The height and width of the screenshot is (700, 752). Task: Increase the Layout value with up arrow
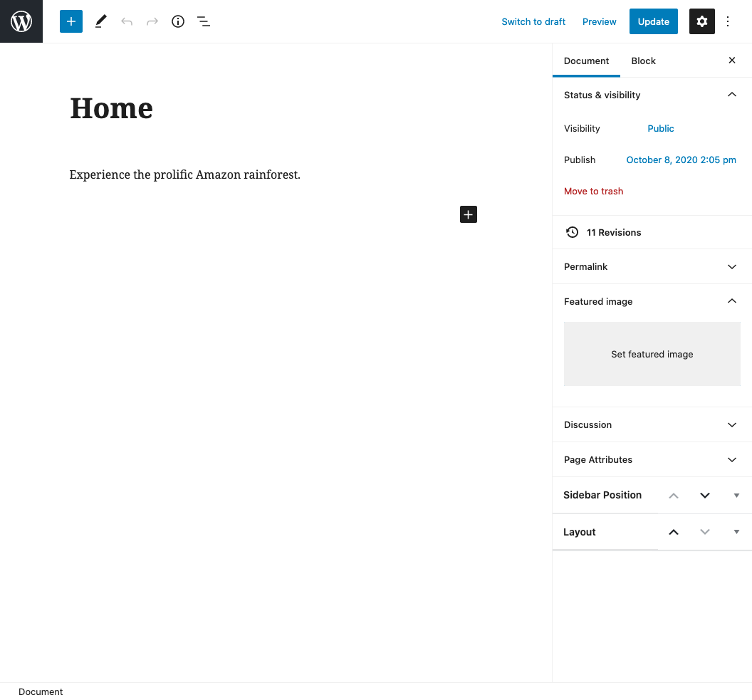click(673, 531)
